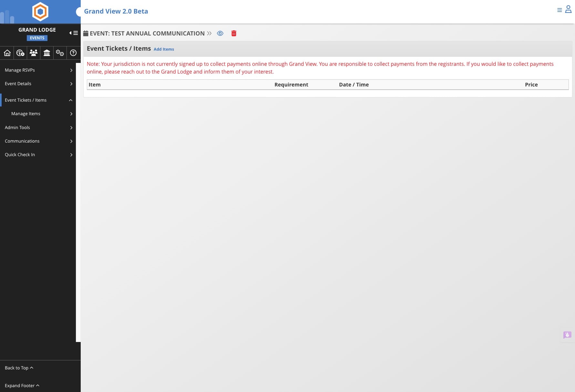Screen dimensions: 575x392
Task: Expand Event Details menu
Action: point(38,84)
